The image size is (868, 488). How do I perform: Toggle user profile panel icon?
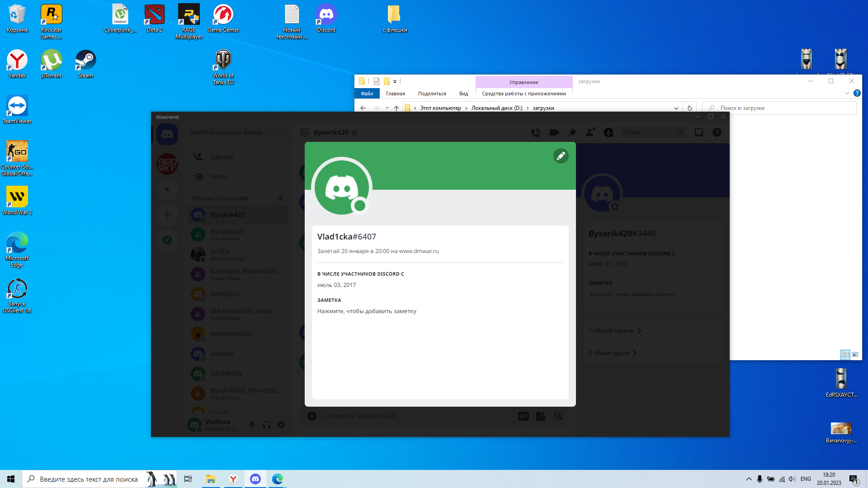(609, 132)
